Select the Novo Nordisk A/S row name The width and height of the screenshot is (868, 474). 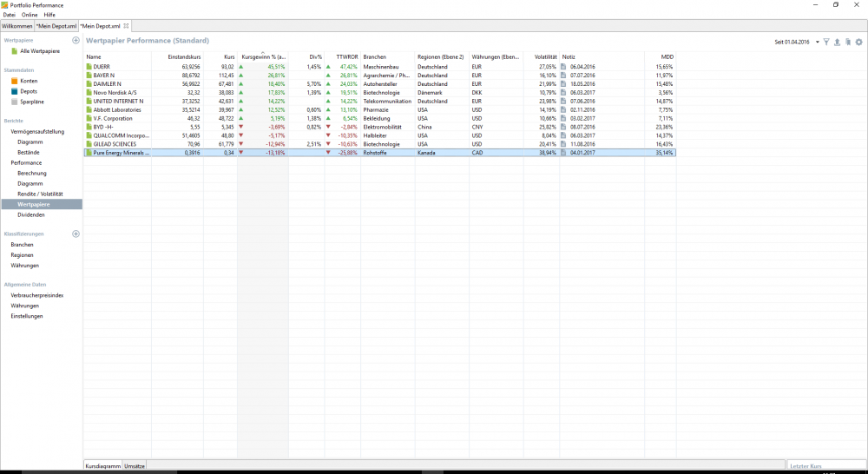coord(115,93)
